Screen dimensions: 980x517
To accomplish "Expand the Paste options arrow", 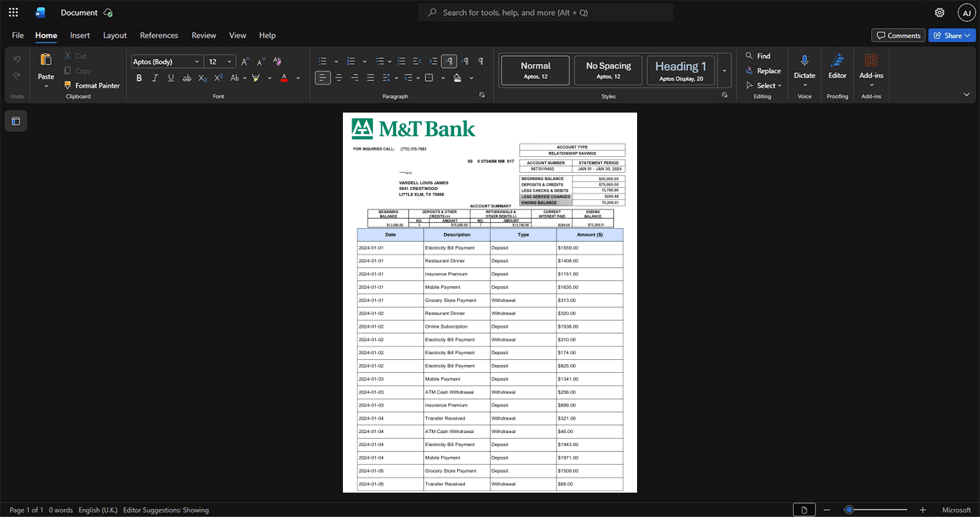I will [x=46, y=86].
